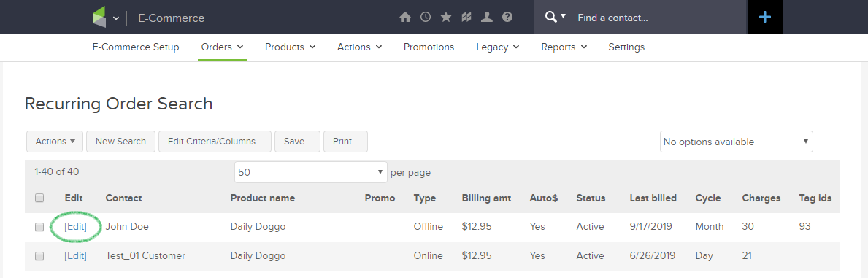Select the John Doe row checkbox

[x=39, y=227]
